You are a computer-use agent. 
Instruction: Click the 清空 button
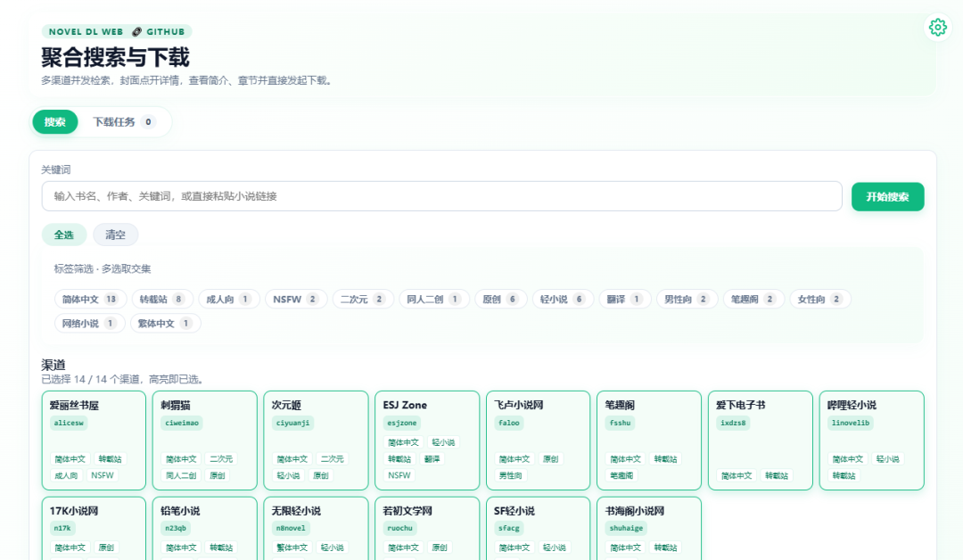(116, 235)
